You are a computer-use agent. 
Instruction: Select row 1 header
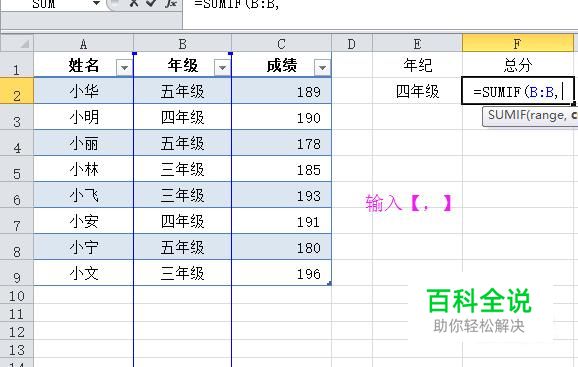pos(17,65)
